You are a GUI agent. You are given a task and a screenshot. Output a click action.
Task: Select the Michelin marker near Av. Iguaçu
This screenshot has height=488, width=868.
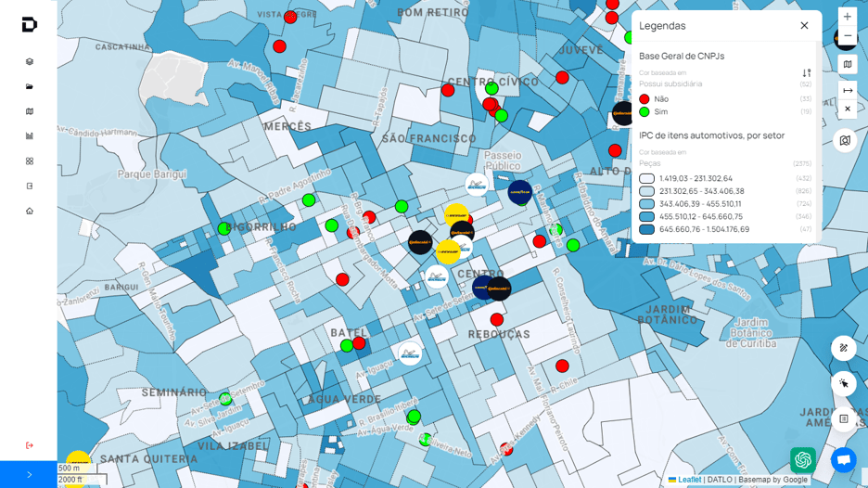point(410,353)
